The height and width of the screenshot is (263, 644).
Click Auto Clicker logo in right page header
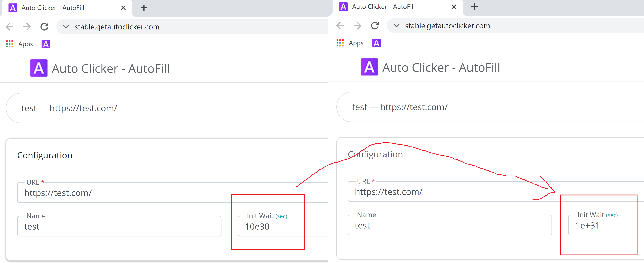(369, 67)
